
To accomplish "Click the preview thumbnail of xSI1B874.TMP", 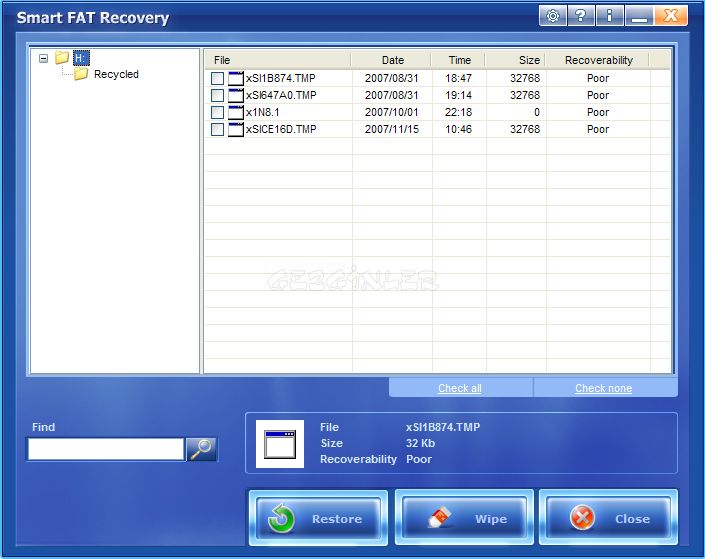I will tap(280, 444).
